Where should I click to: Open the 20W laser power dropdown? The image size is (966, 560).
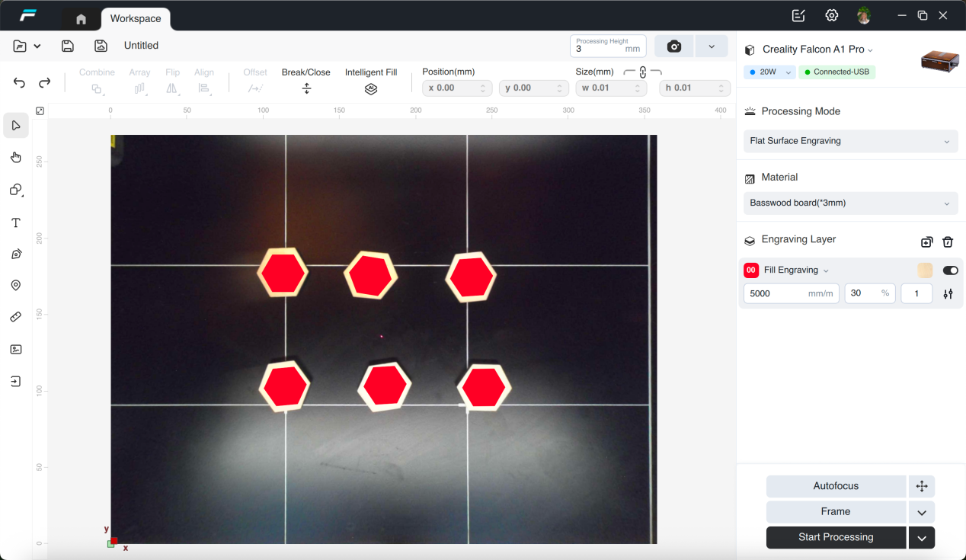tap(769, 72)
